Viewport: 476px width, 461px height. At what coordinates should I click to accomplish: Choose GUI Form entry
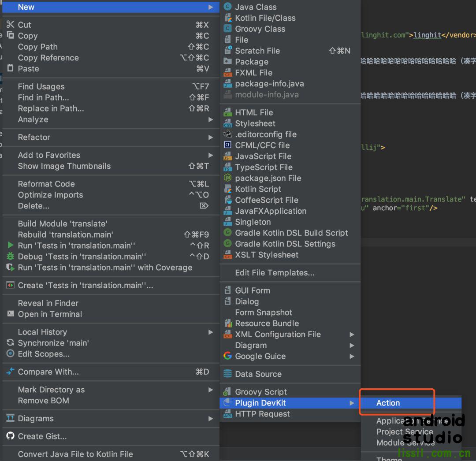(290, 290)
